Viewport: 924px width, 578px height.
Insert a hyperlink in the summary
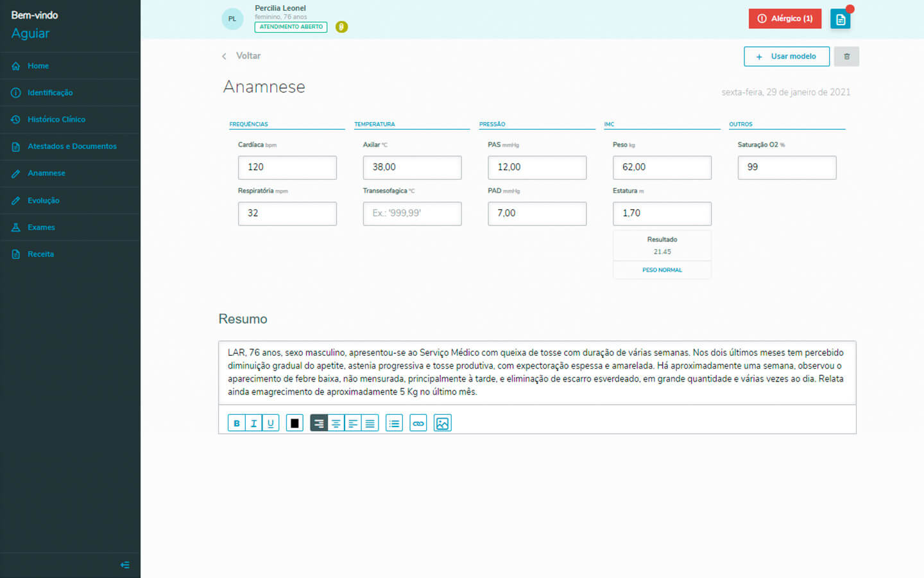pyautogui.click(x=418, y=423)
